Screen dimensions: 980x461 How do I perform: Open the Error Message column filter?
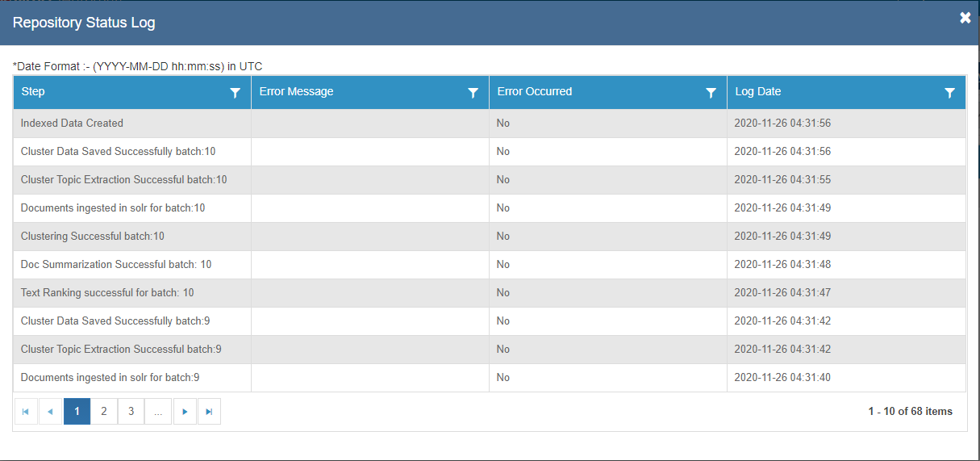[x=473, y=93]
